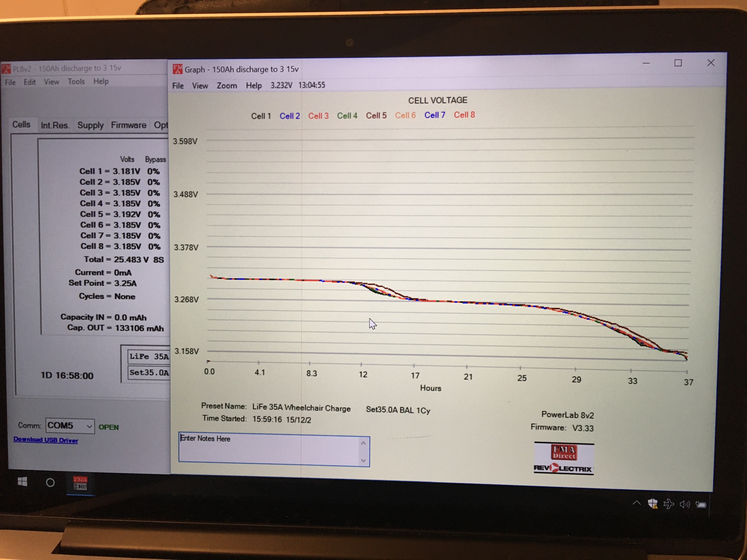The width and height of the screenshot is (747, 560).
Task: Switch to the Supply tab
Action: click(90, 125)
